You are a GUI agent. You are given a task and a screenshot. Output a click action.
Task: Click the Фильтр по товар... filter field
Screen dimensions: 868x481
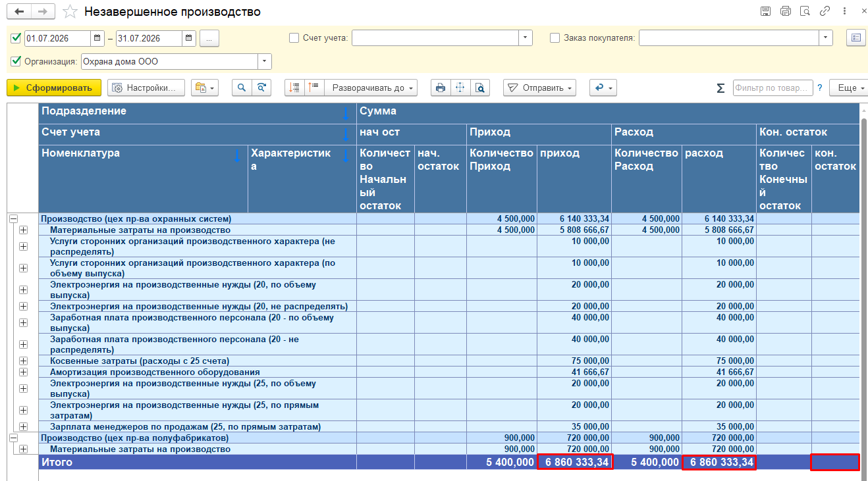click(773, 88)
